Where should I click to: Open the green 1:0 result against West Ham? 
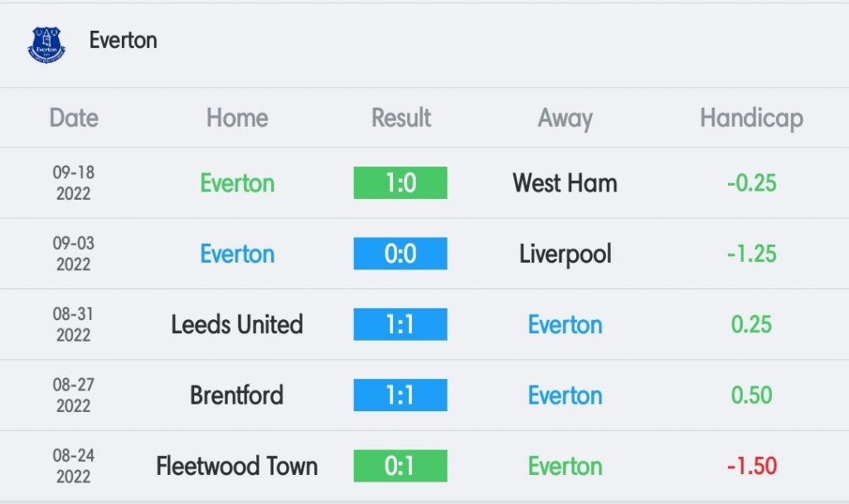pyautogui.click(x=400, y=182)
